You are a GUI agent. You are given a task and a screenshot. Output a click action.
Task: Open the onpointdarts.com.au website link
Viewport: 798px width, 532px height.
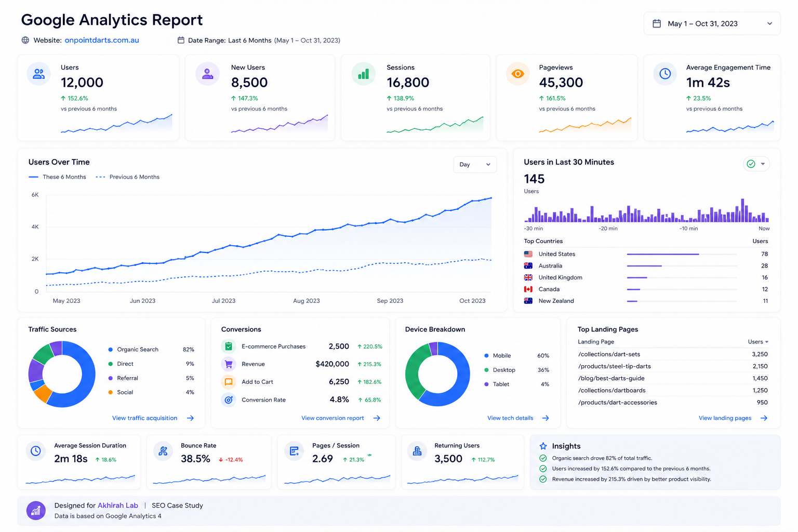tap(102, 40)
